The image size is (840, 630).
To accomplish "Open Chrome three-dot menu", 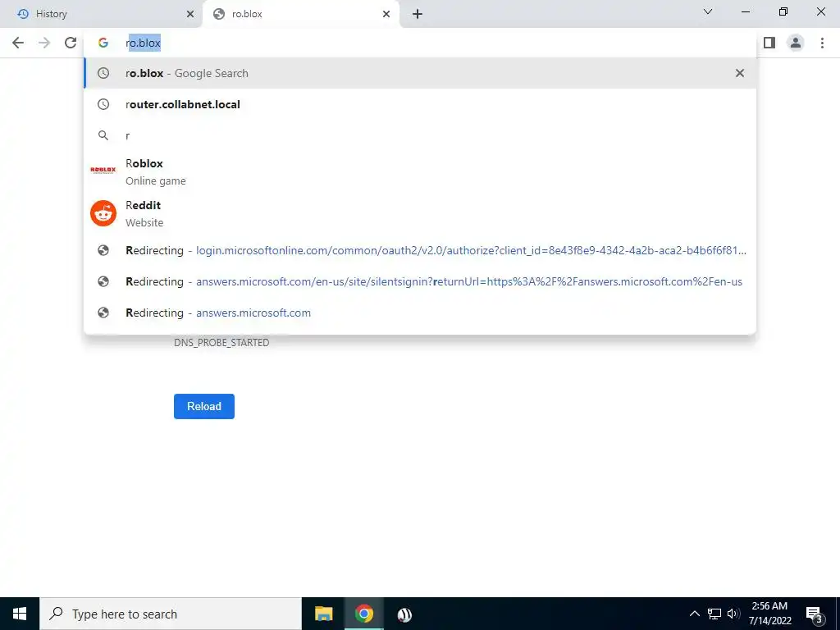I will point(822,43).
